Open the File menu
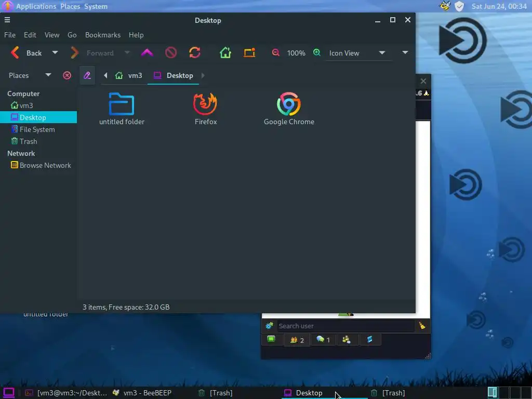Viewport: 532px width, 399px height. [10, 35]
